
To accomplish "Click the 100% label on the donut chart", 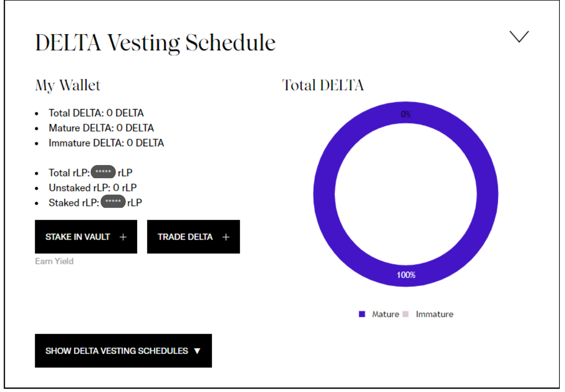I will click(406, 275).
